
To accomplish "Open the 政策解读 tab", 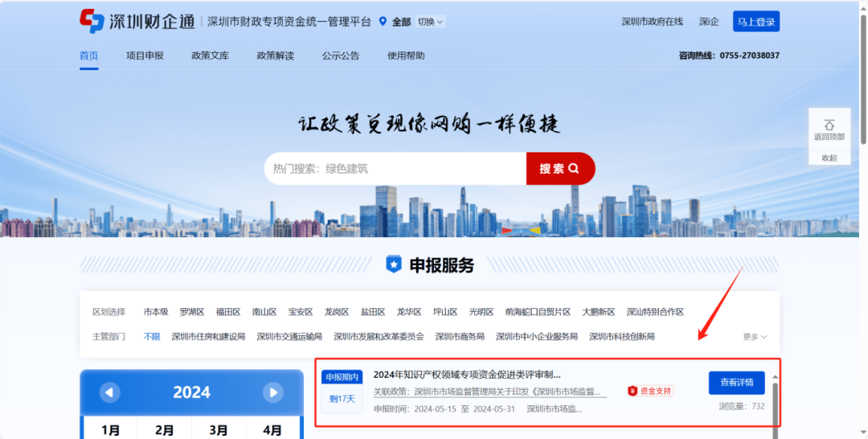I will click(x=276, y=55).
